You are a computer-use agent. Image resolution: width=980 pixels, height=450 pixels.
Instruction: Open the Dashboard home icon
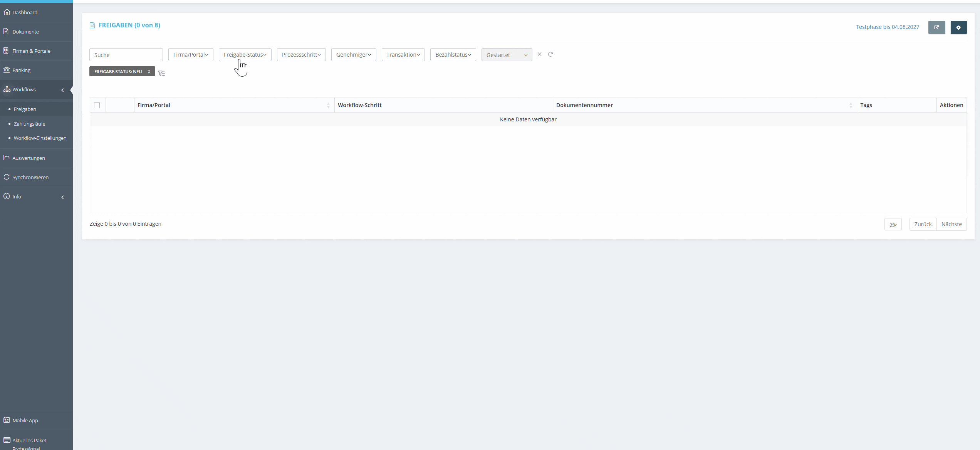(x=7, y=12)
